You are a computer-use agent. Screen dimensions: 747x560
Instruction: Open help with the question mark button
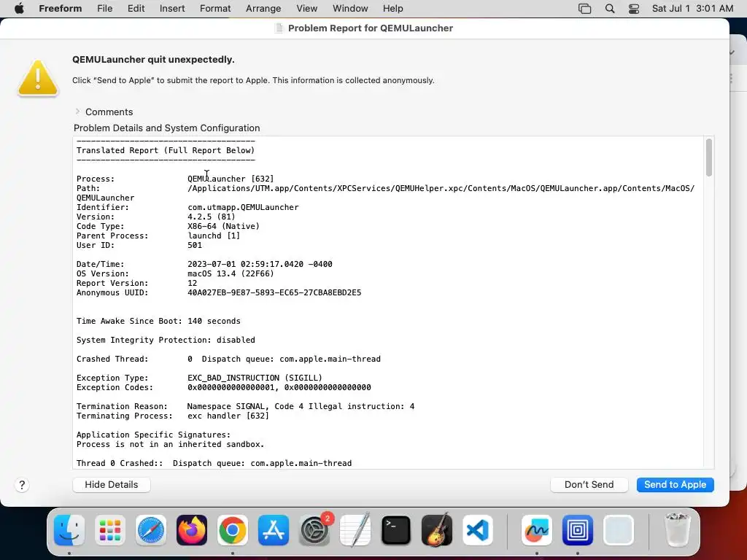coord(22,485)
